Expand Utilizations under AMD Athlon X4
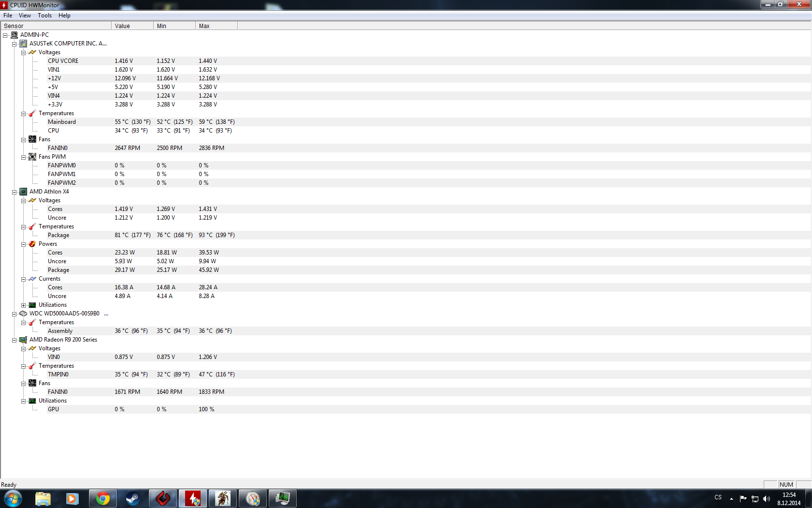This screenshot has width=812, height=508. click(23, 305)
